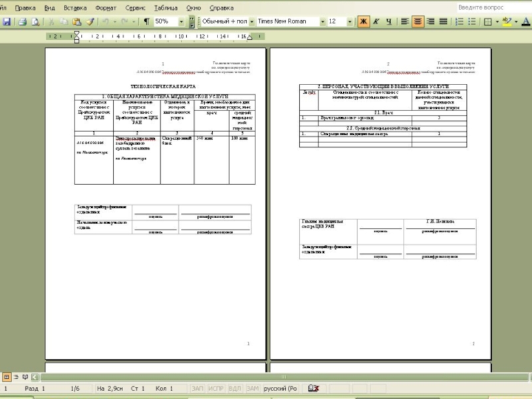
Task: Click the horizontal scrollbar thumb
Action: click(284, 377)
